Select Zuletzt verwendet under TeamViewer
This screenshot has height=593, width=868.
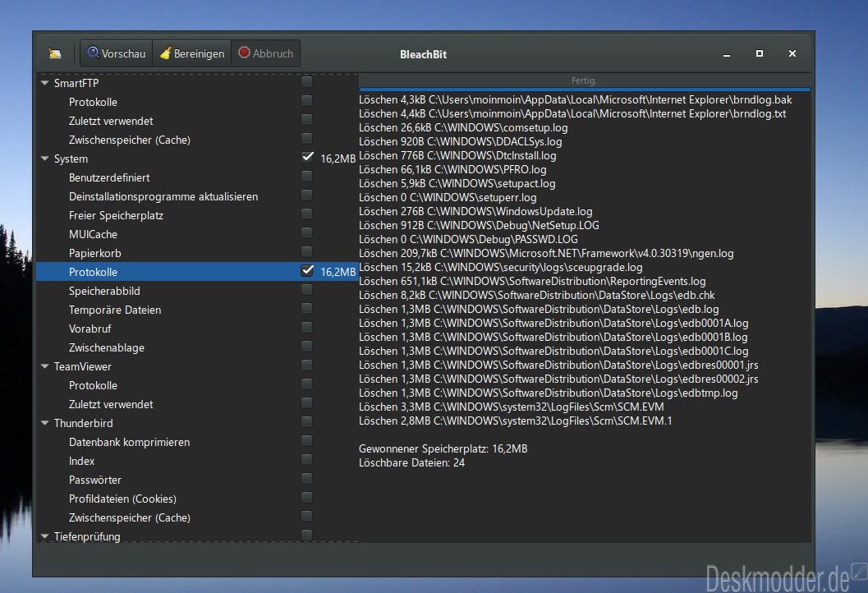click(111, 404)
